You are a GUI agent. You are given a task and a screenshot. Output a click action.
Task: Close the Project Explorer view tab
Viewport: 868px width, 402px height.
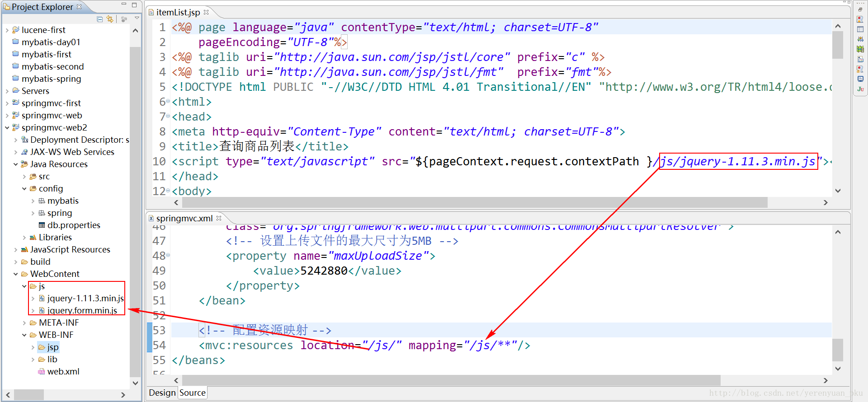click(79, 6)
